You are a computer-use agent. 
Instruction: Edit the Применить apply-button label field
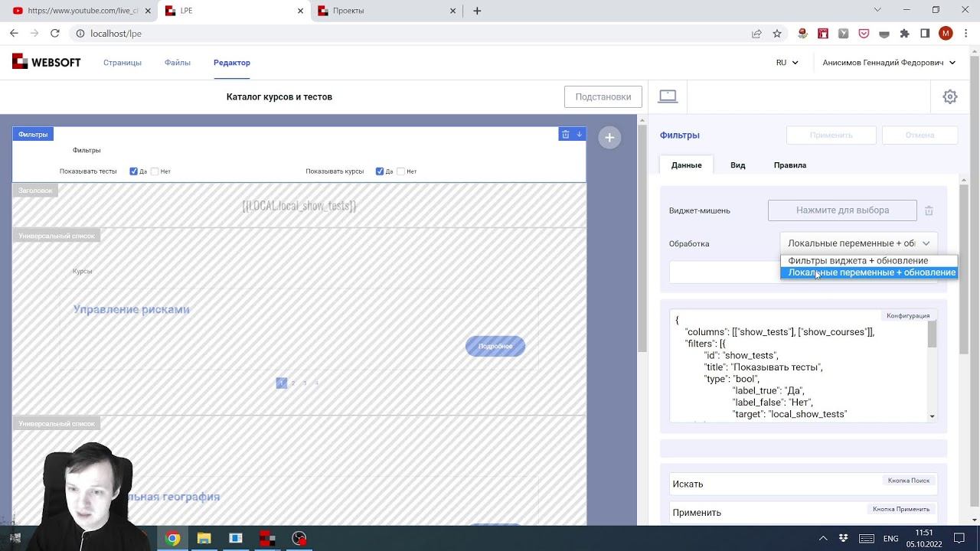pyautogui.click(x=803, y=512)
